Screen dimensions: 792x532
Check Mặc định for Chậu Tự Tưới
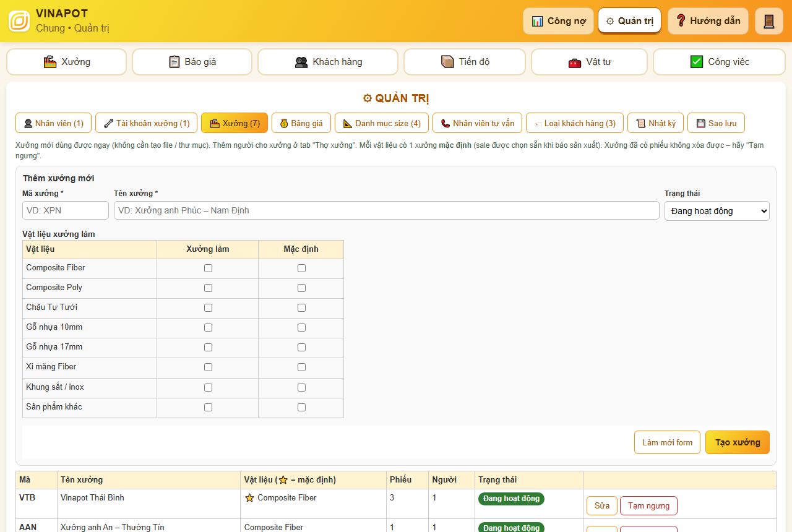[x=301, y=307]
